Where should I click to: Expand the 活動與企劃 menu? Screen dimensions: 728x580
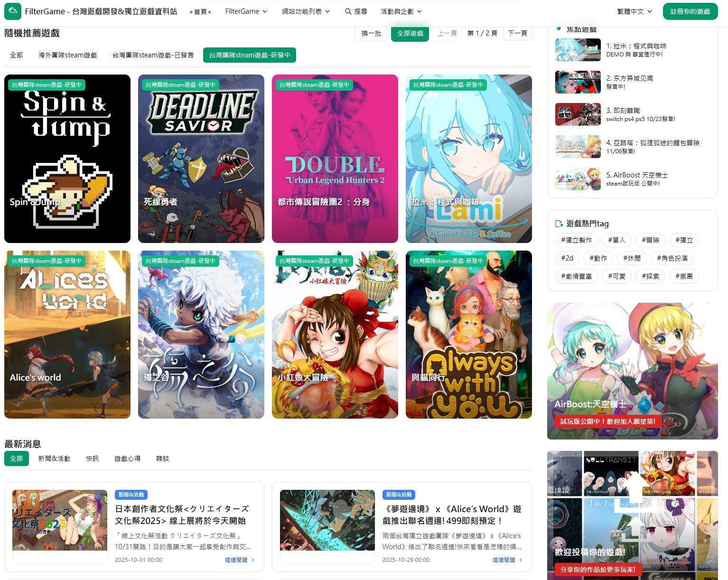click(x=401, y=11)
